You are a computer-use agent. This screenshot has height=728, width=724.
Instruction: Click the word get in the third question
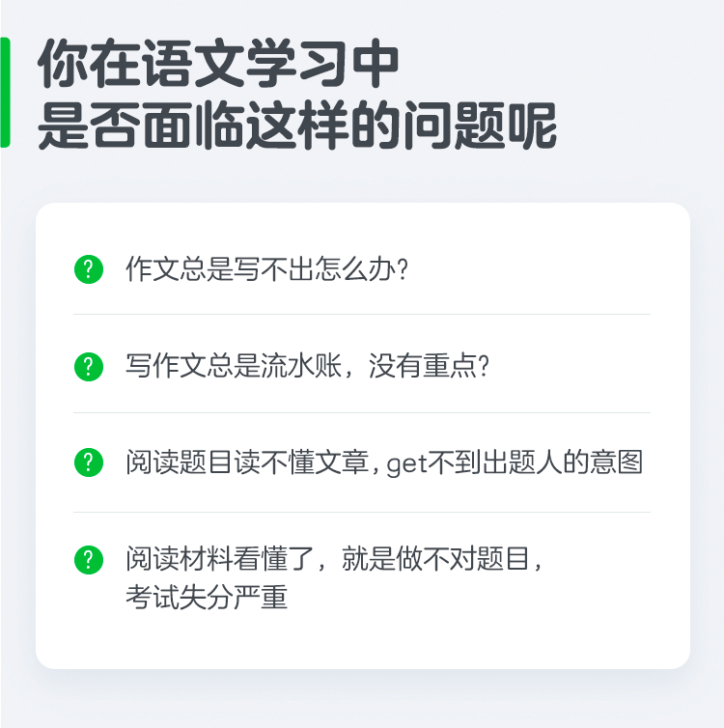click(x=406, y=464)
